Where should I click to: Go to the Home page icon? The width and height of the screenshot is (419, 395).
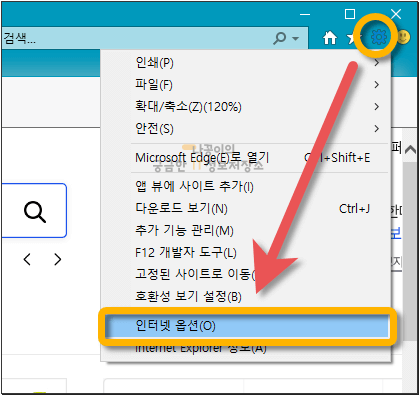tap(330, 38)
